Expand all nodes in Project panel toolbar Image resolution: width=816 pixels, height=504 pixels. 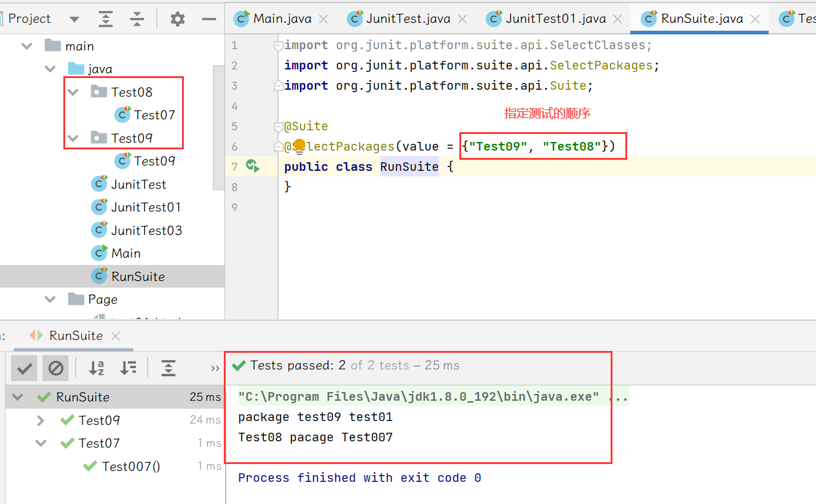click(x=106, y=19)
